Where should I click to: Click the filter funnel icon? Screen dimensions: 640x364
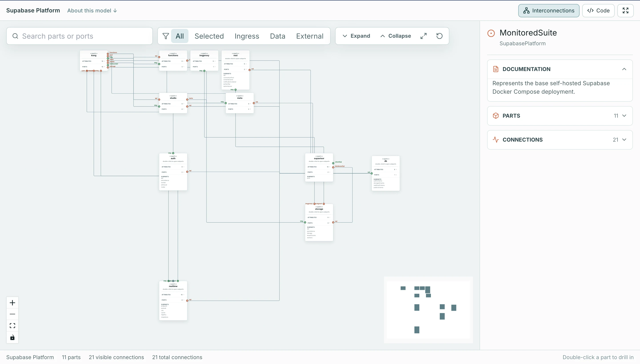pos(165,36)
